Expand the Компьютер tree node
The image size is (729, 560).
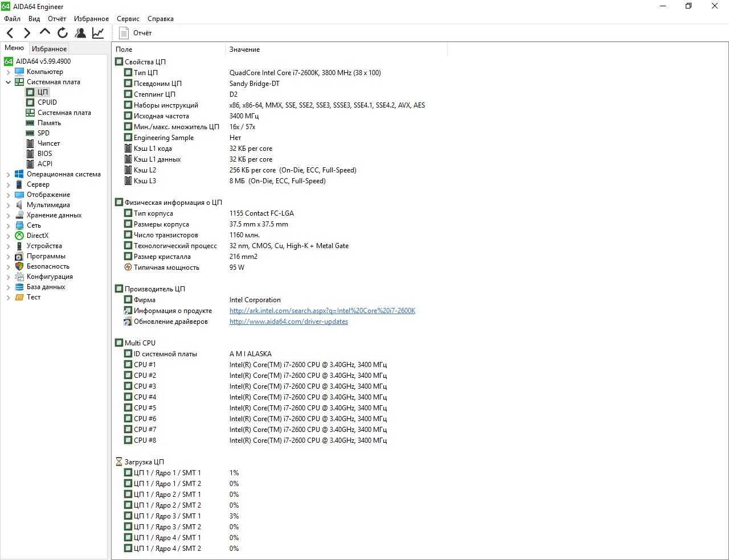coord(8,72)
